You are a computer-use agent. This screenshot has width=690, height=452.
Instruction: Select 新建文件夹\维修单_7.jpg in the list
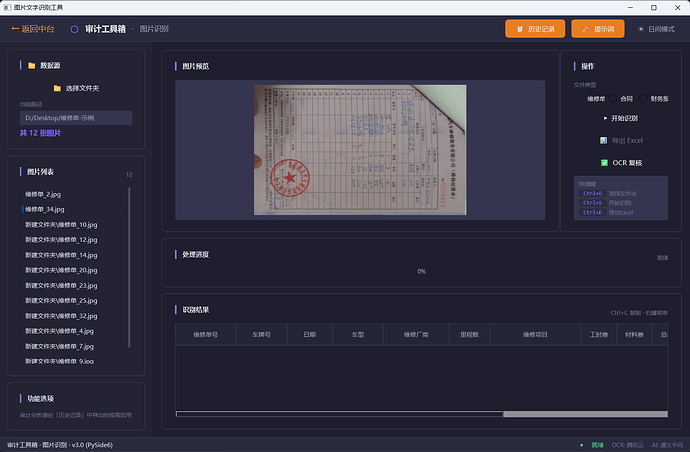click(x=75, y=346)
